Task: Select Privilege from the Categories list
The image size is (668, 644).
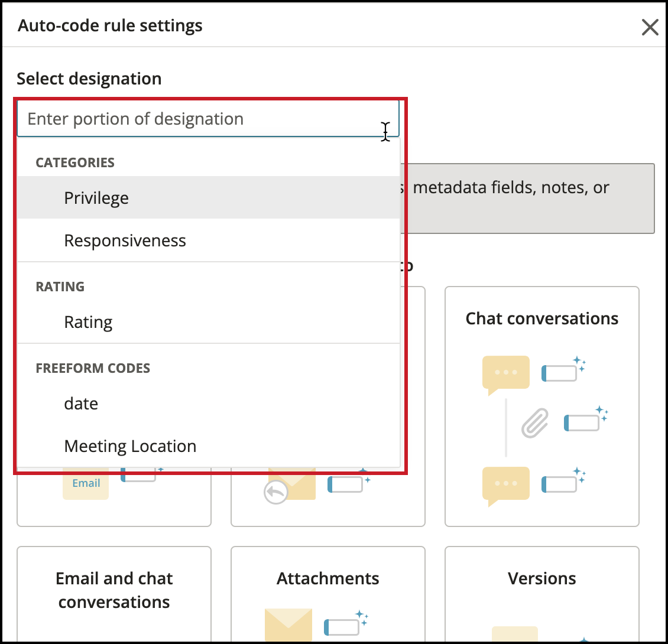Action: [x=208, y=197]
